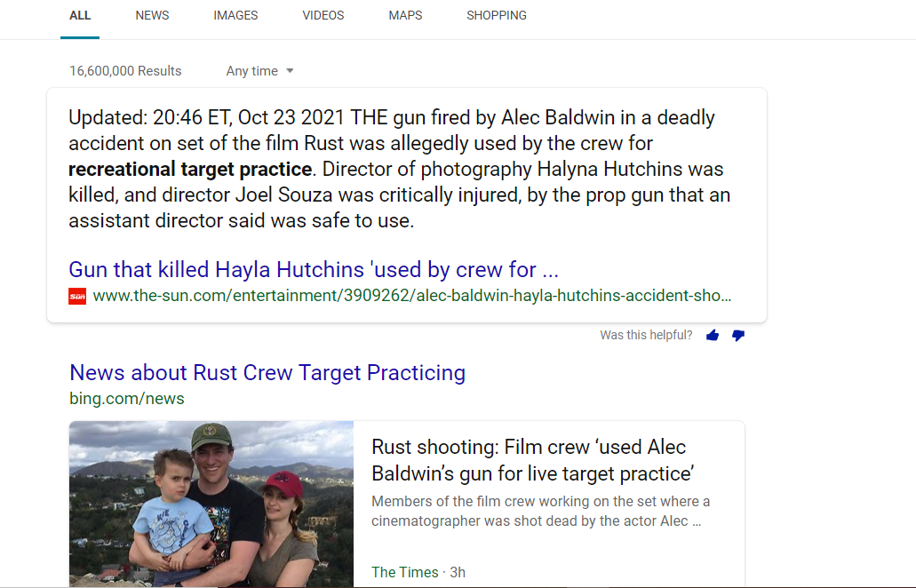Visit the the-sun.com entertainment URL

click(412, 296)
